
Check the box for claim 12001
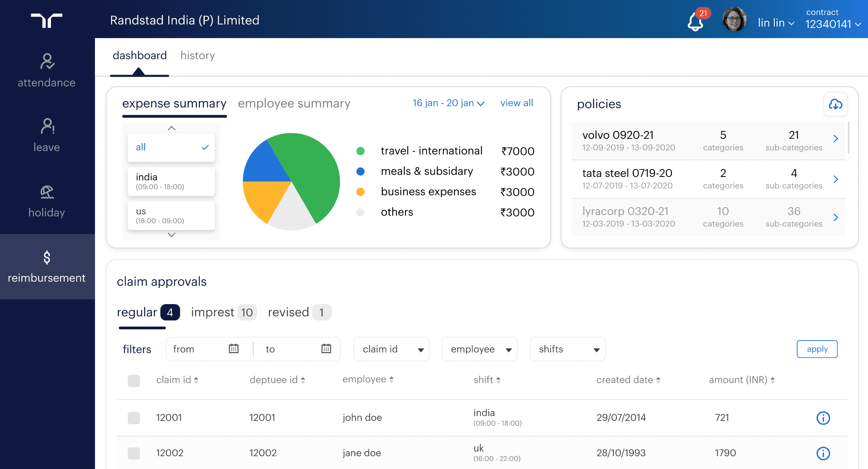(134, 418)
